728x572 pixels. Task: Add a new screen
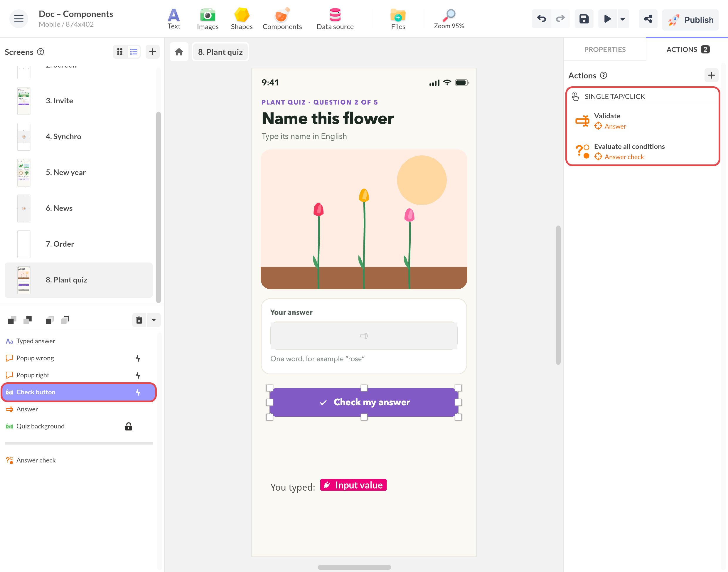pos(153,52)
